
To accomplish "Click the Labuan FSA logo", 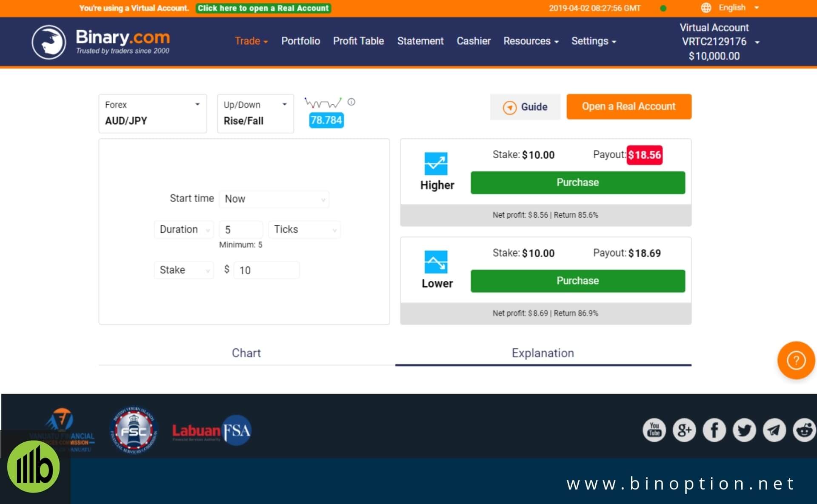I will [x=211, y=430].
